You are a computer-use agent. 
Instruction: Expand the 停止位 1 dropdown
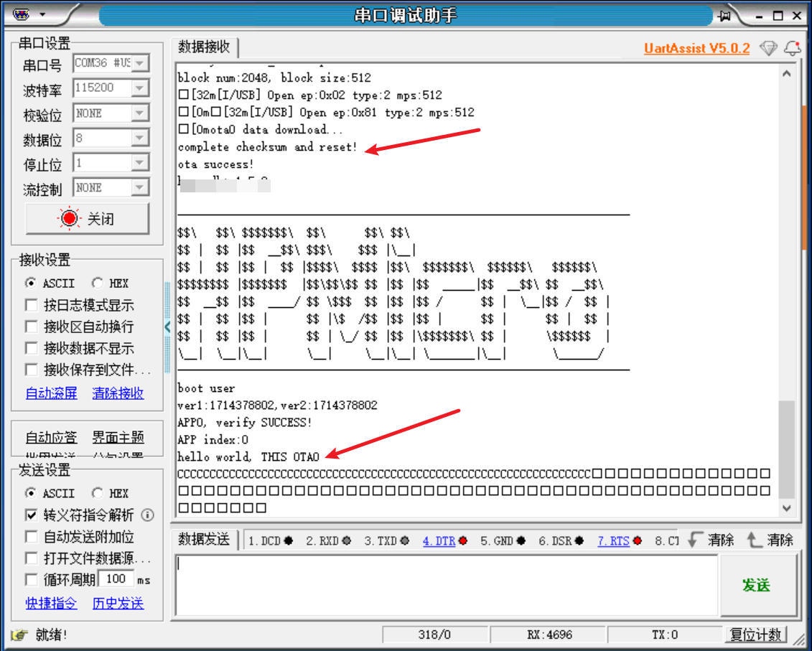tap(140, 163)
